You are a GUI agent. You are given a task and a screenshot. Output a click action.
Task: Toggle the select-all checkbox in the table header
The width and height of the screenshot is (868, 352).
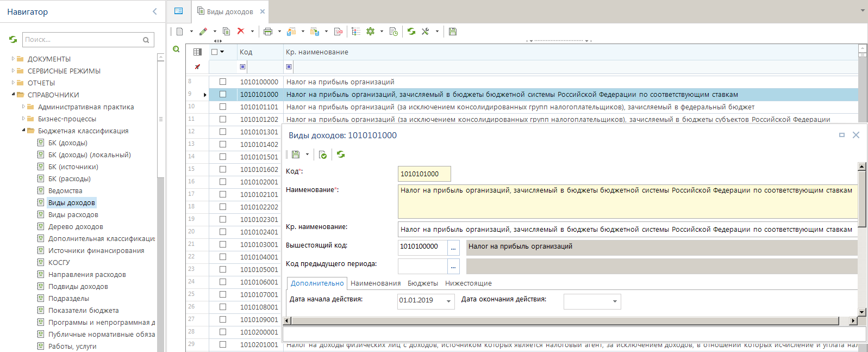click(215, 52)
